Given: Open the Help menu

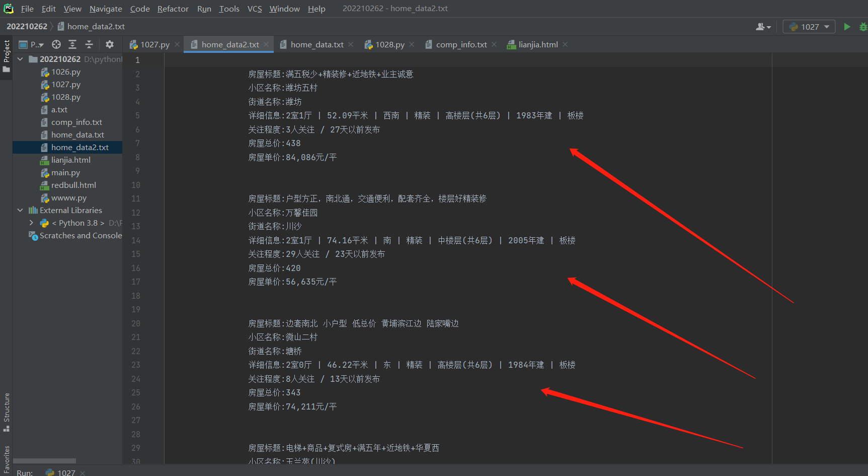Looking at the screenshot, I should (x=317, y=9).
